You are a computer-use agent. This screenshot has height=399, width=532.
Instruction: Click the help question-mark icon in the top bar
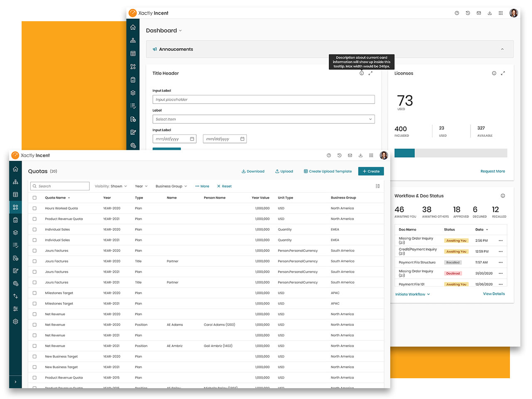329,155
